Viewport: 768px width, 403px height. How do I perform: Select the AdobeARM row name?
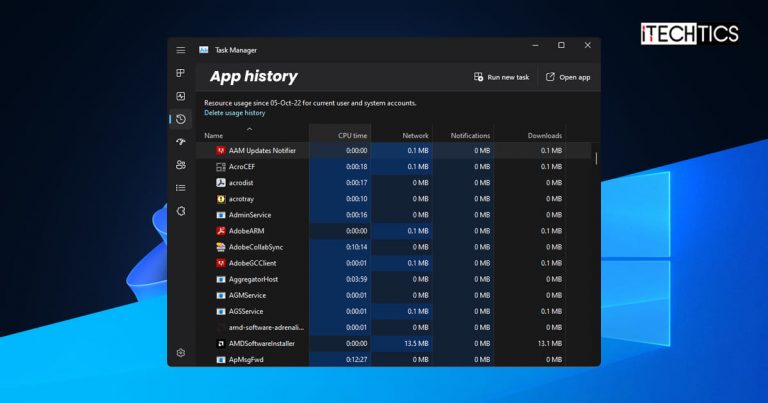(x=246, y=231)
